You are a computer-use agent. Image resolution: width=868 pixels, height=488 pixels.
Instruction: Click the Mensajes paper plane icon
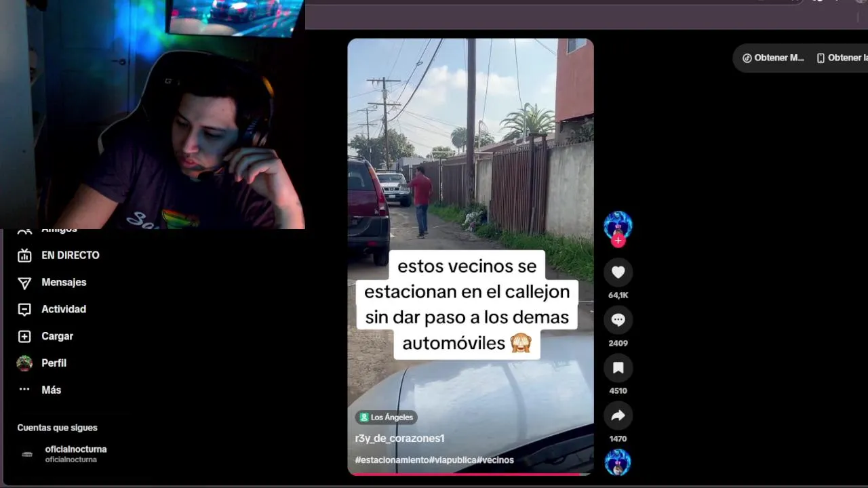(x=24, y=283)
